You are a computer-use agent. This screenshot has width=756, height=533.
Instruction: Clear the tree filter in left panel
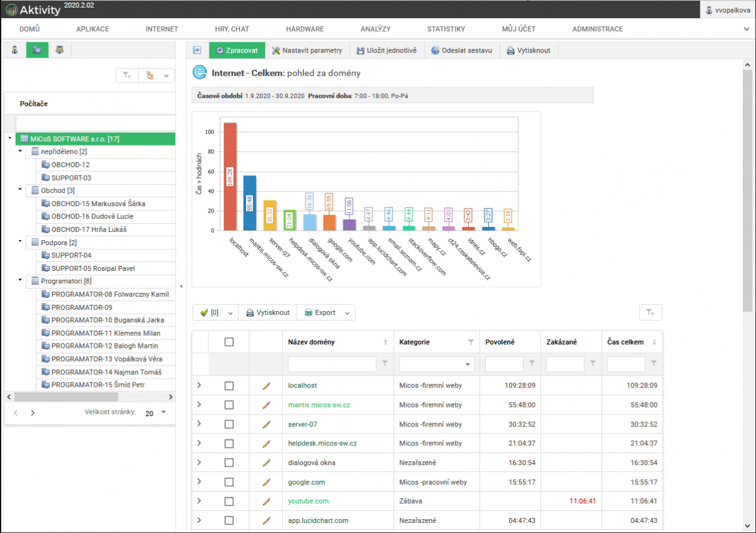pyautogui.click(x=127, y=76)
